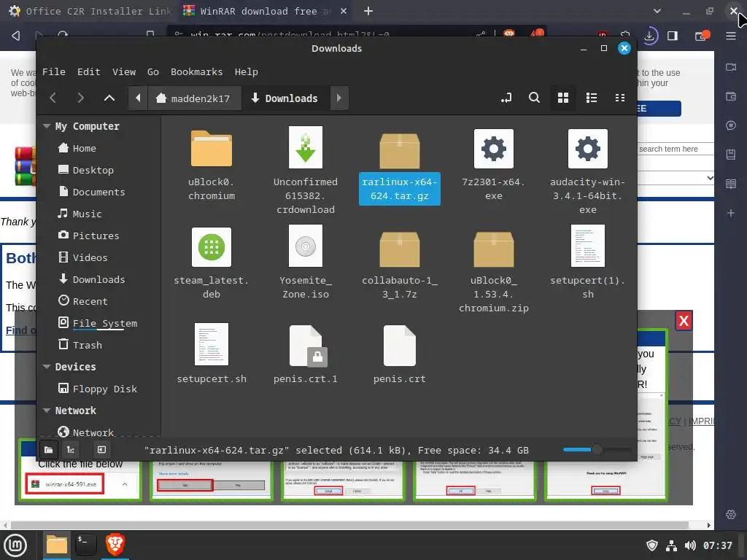Image resolution: width=747 pixels, height=560 pixels.
Task: Collapse the Network section in sidebar
Action: 47,411
